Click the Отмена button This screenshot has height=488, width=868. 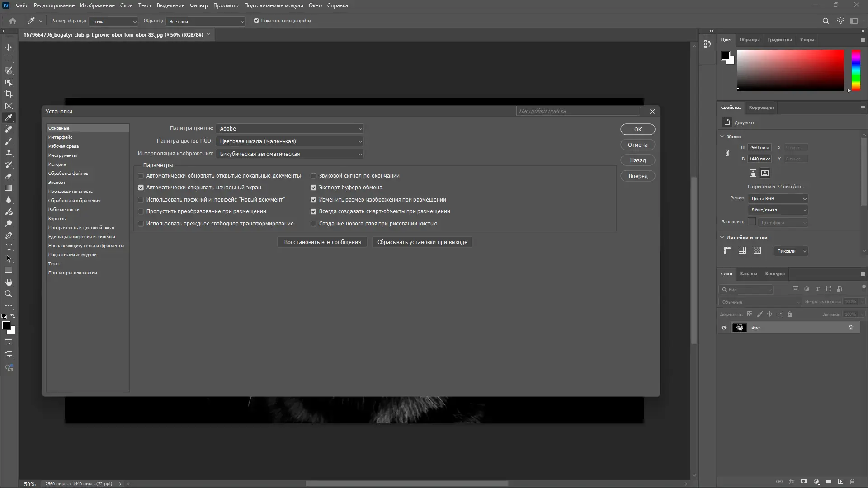(637, 145)
